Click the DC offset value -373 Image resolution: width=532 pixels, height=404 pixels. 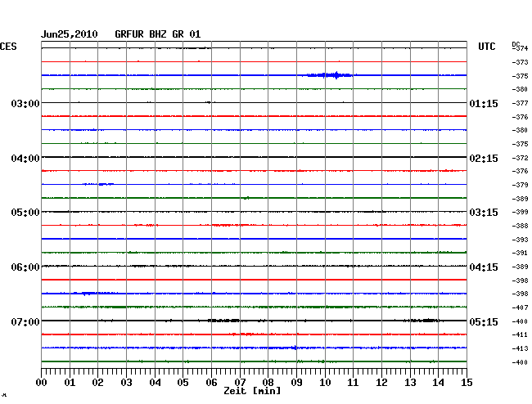520,62
